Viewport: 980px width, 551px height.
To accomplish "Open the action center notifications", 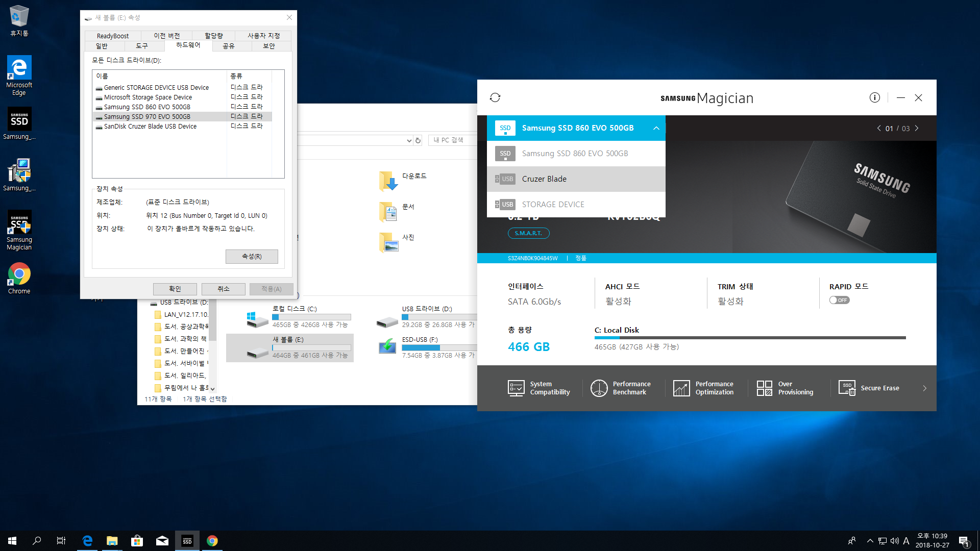I will (964, 541).
